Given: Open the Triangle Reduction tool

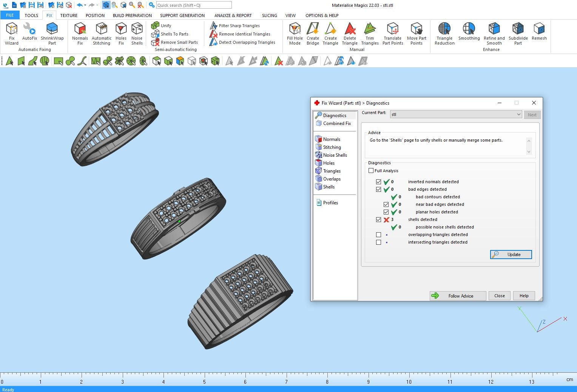Looking at the screenshot, I should 444,33.
